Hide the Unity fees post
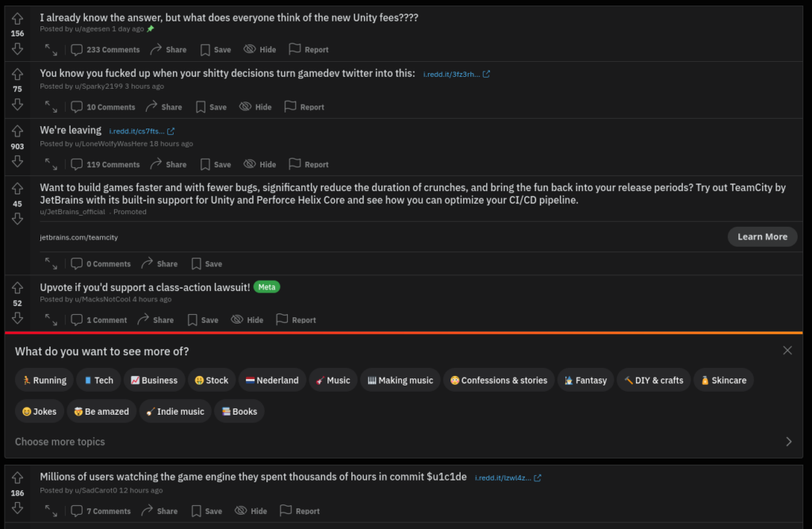 click(x=260, y=50)
